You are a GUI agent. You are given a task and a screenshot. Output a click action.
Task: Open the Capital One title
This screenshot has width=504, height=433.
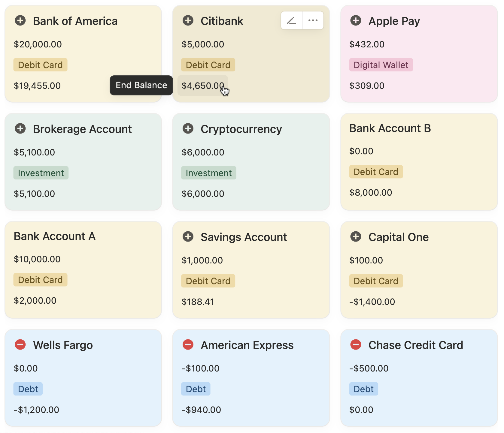pos(399,237)
